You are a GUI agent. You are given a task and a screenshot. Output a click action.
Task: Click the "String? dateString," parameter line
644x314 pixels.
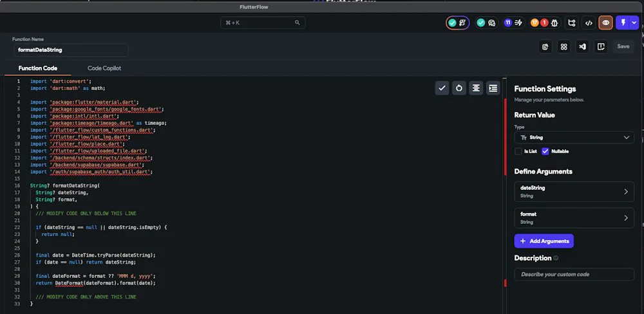(62, 192)
